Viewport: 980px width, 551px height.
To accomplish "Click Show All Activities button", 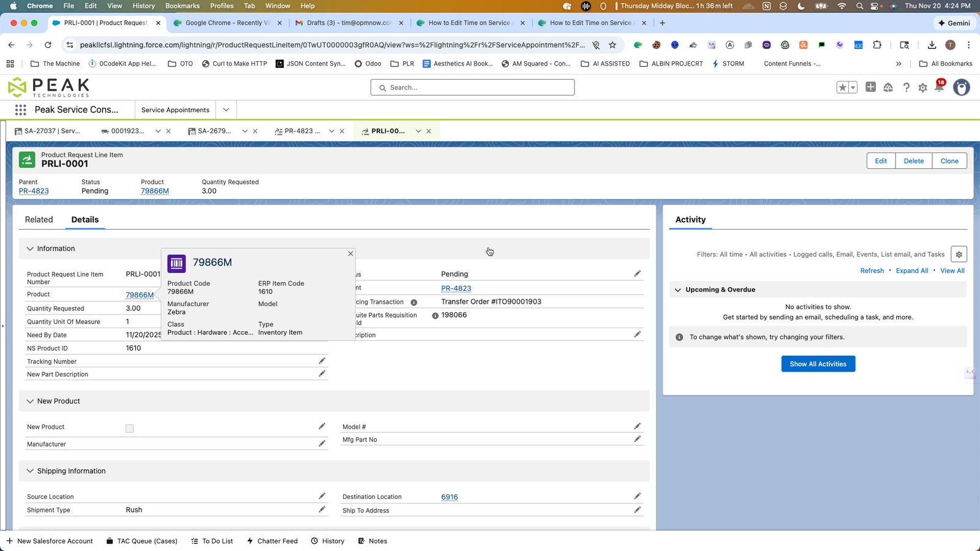I will (818, 364).
